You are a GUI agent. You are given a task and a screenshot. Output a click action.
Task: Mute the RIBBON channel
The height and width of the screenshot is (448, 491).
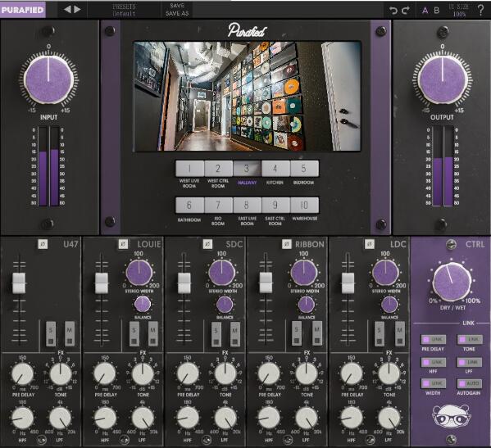pyautogui.click(x=317, y=333)
